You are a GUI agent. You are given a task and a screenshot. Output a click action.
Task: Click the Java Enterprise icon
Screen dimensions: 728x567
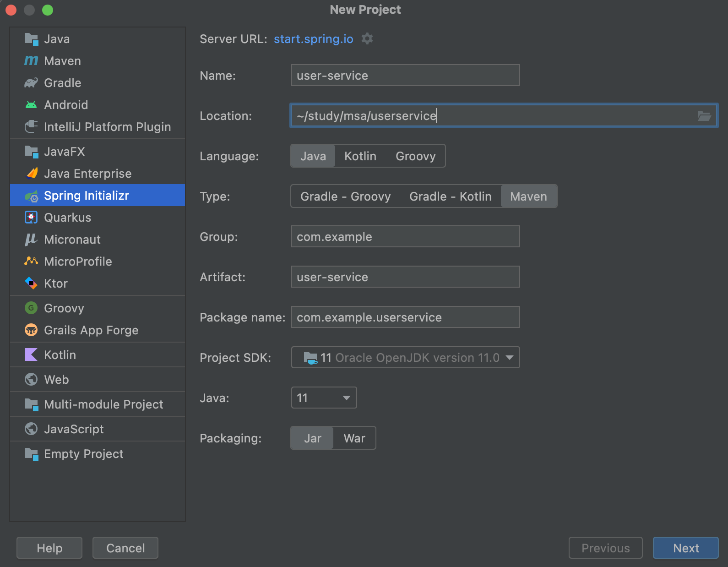31,174
